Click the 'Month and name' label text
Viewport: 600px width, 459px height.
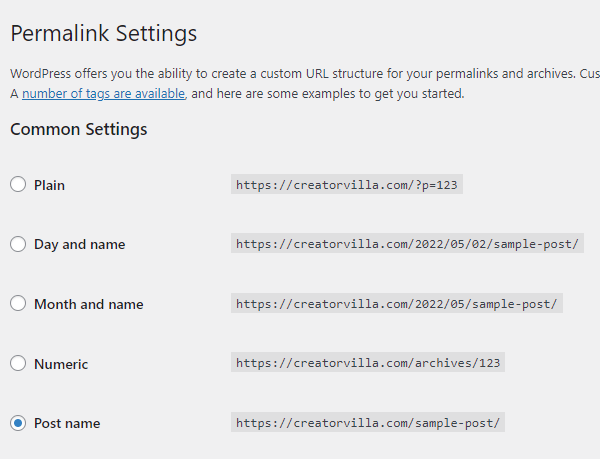(x=89, y=304)
